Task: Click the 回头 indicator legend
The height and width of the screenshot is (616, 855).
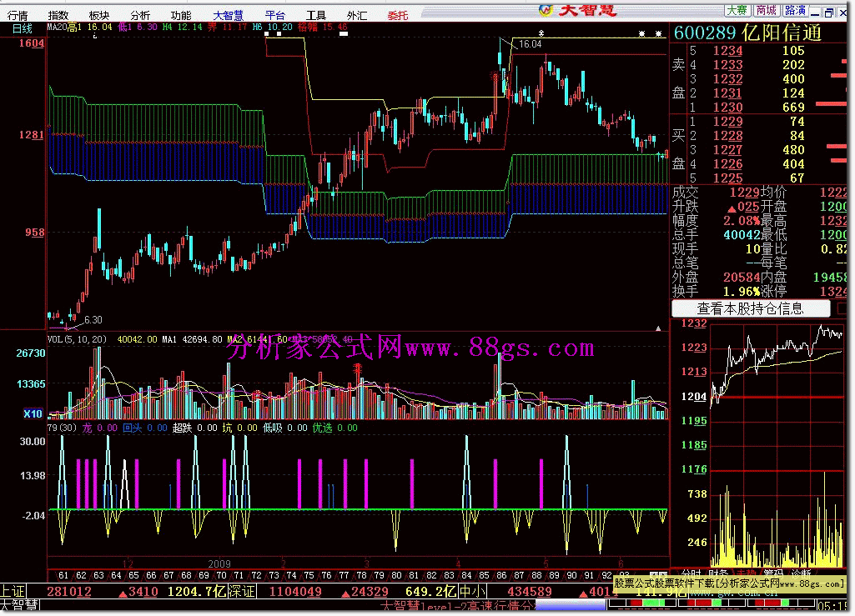Action: (x=133, y=428)
